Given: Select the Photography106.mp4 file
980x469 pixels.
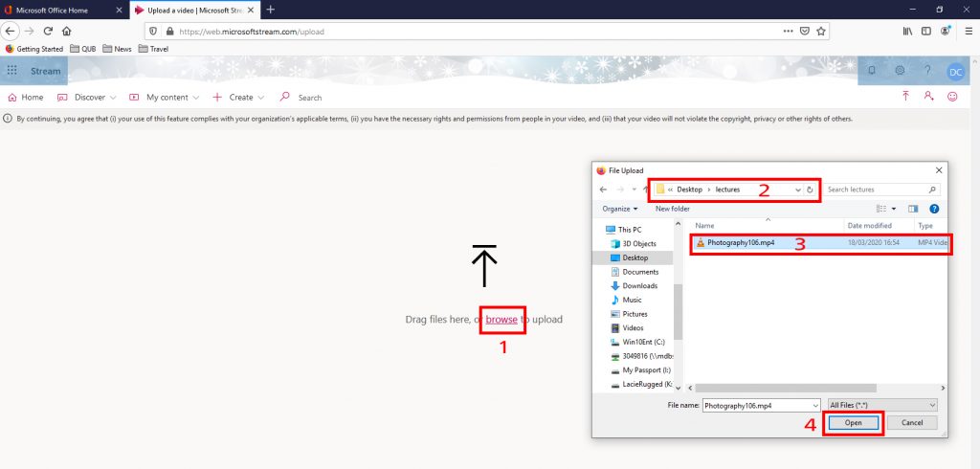Looking at the screenshot, I should point(740,243).
